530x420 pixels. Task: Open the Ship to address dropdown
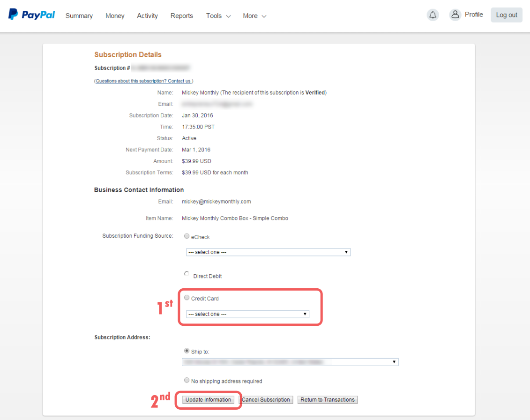[290, 362]
